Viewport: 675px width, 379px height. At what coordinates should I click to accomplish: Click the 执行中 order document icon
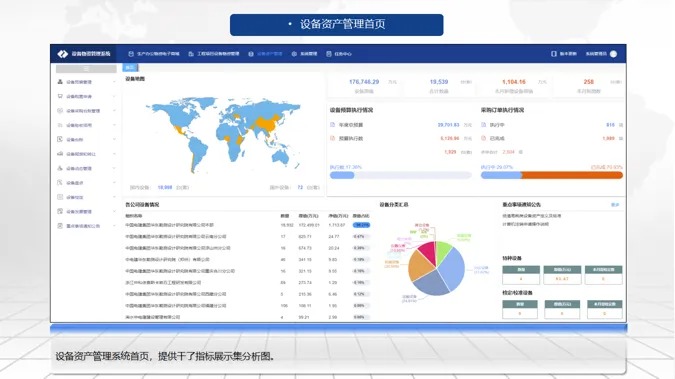pos(483,124)
